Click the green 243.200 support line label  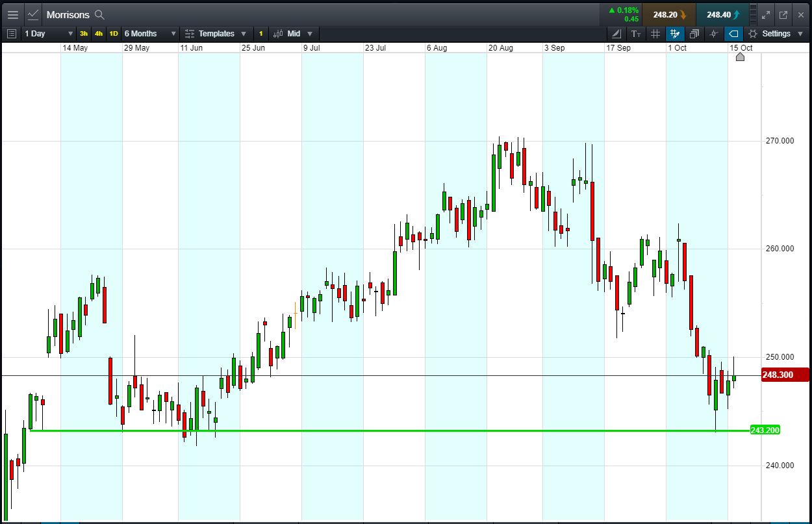pos(765,430)
